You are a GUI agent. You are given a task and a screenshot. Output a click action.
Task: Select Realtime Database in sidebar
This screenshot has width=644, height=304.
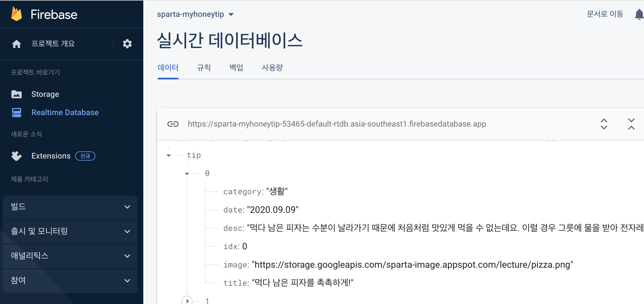point(65,112)
